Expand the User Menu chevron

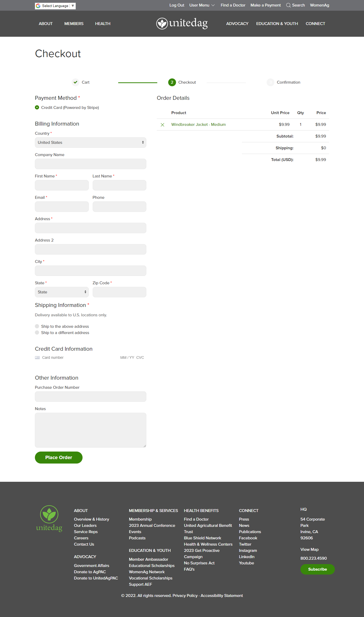point(213,5)
